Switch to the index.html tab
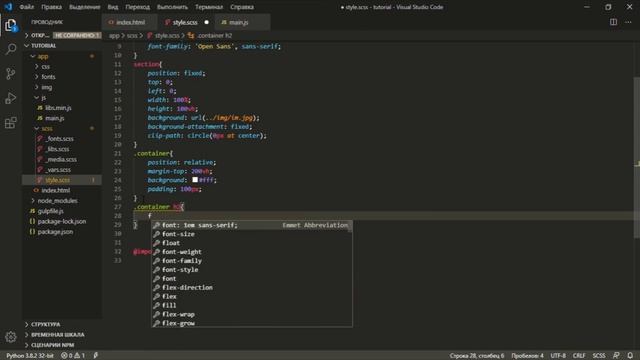 pos(130,22)
